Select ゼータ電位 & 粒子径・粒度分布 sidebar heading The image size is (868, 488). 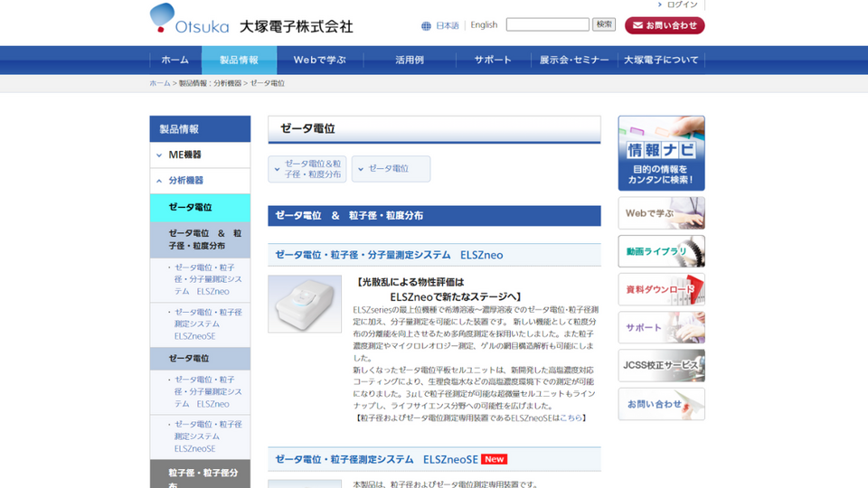click(x=200, y=239)
